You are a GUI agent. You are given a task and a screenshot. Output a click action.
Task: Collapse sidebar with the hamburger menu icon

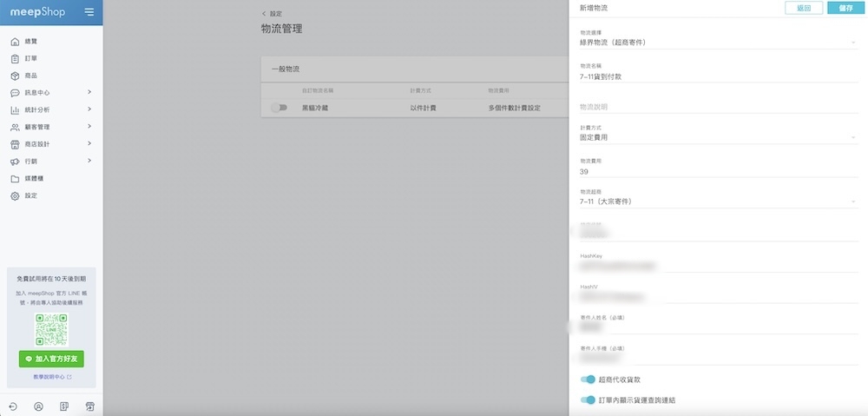[89, 12]
